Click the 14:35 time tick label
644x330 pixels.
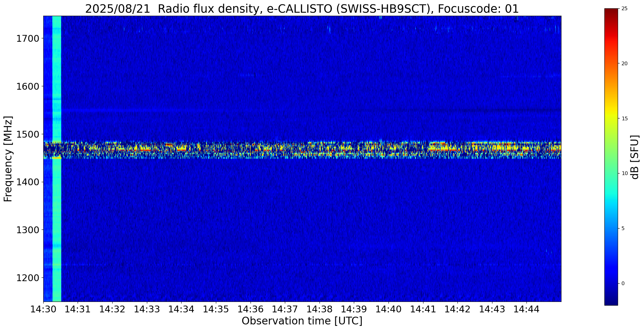pyautogui.click(x=216, y=309)
